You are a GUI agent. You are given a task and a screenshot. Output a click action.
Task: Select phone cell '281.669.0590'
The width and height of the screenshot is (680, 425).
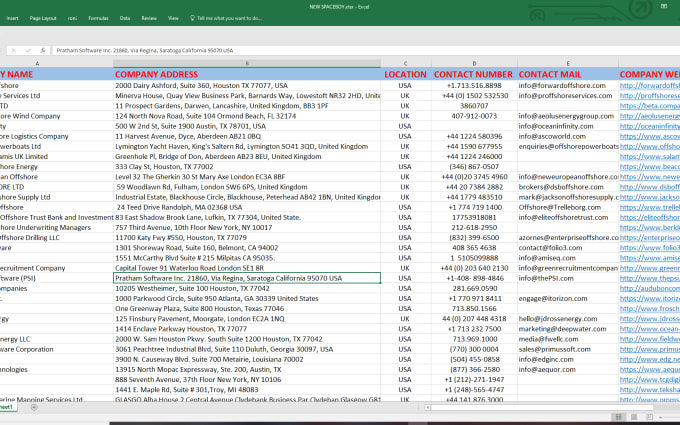pos(474,288)
